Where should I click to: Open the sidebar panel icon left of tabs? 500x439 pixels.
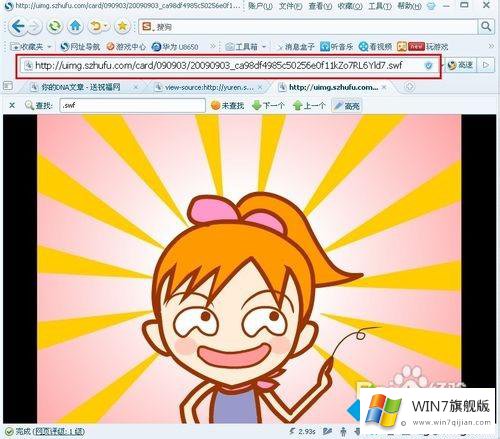point(7,86)
